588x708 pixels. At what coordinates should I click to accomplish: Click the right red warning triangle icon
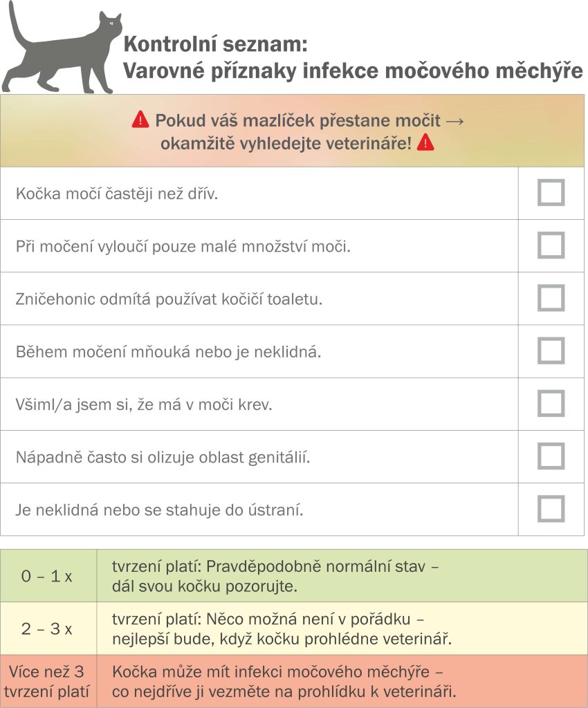(x=425, y=143)
